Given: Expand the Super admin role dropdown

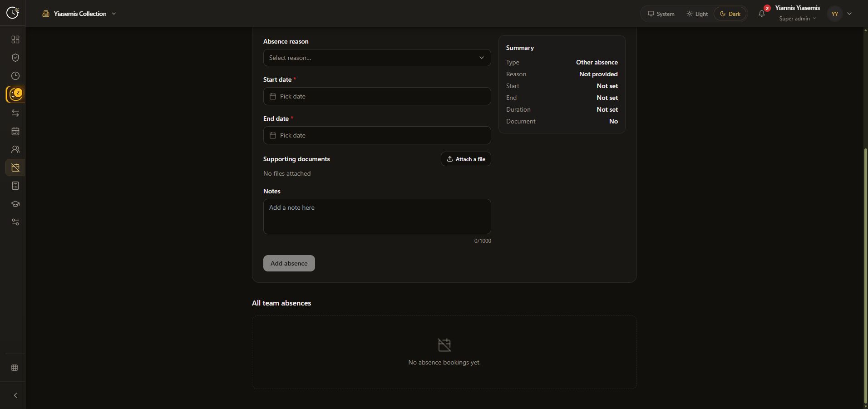Looking at the screenshot, I should click(798, 19).
